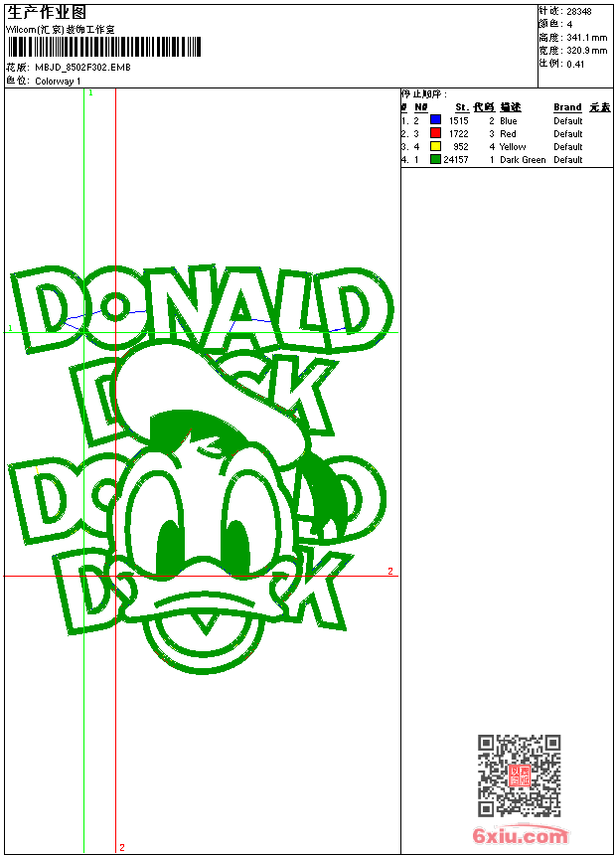This screenshot has width=616, height=855.
Task: Click the QR code image
Action: tap(519, 775)
